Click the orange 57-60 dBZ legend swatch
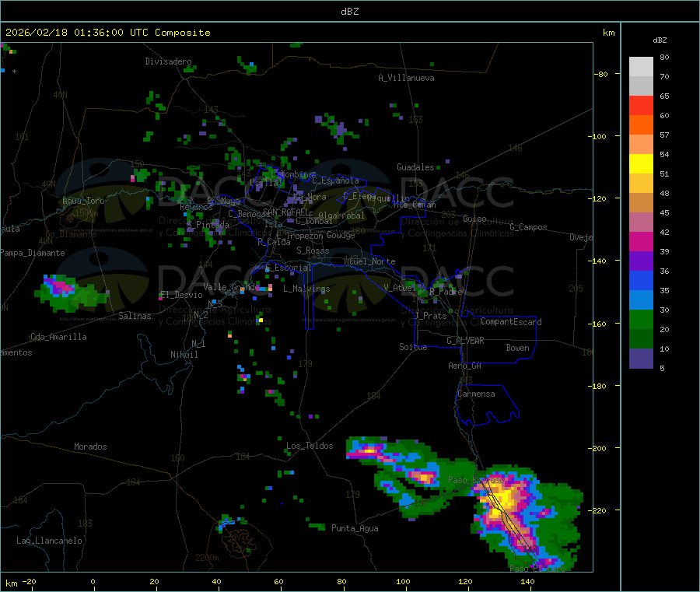The image size is (700, 592). (641, 125)
